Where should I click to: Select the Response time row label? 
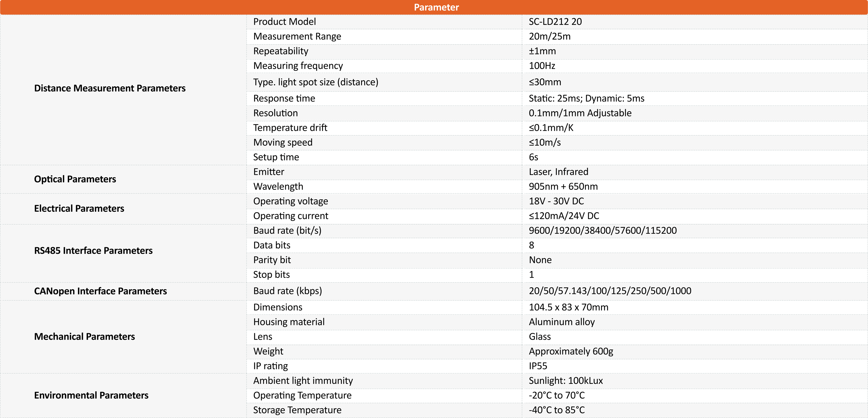pos(284,98)
